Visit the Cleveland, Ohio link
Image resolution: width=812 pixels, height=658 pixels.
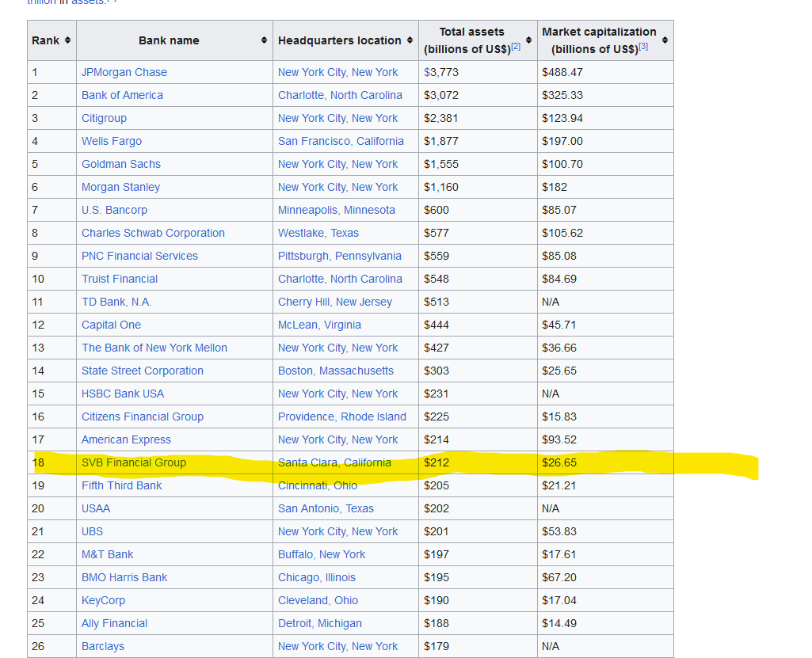tap(318, 600)
